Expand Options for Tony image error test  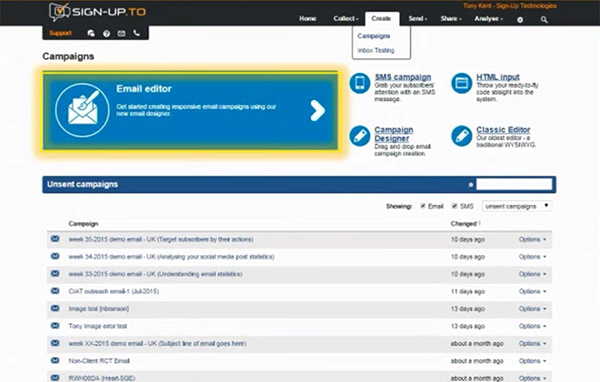tap(532, 326)
